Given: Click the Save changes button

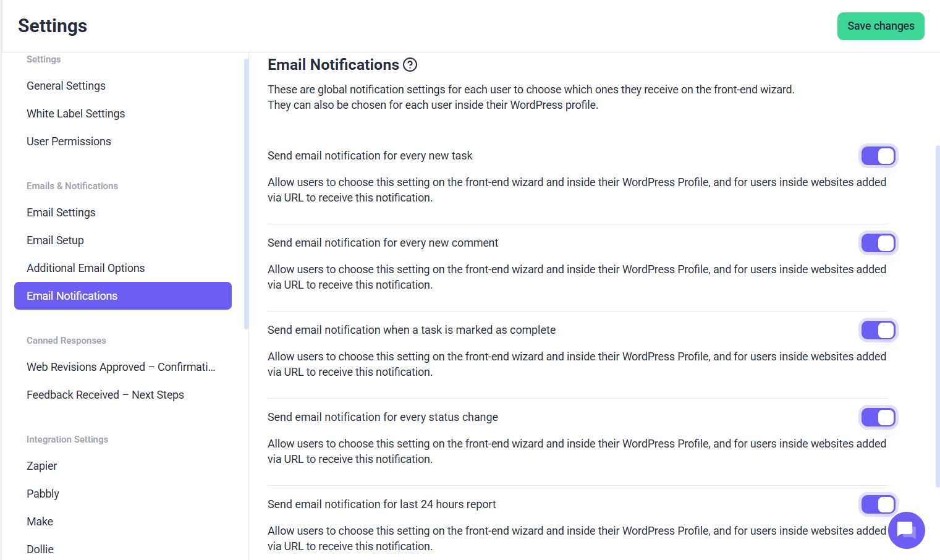Looking at the screenshot, I should coord(881,26).
